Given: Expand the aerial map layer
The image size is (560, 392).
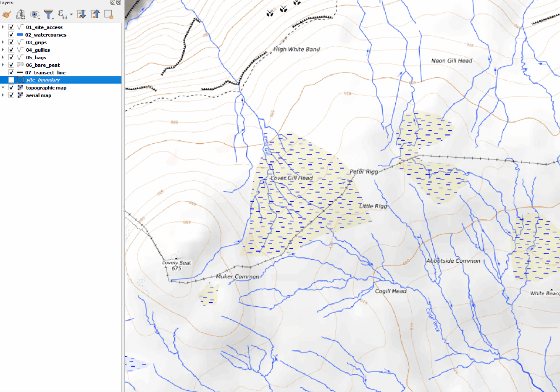Looking at the screenshot, I should pos(3,95).
